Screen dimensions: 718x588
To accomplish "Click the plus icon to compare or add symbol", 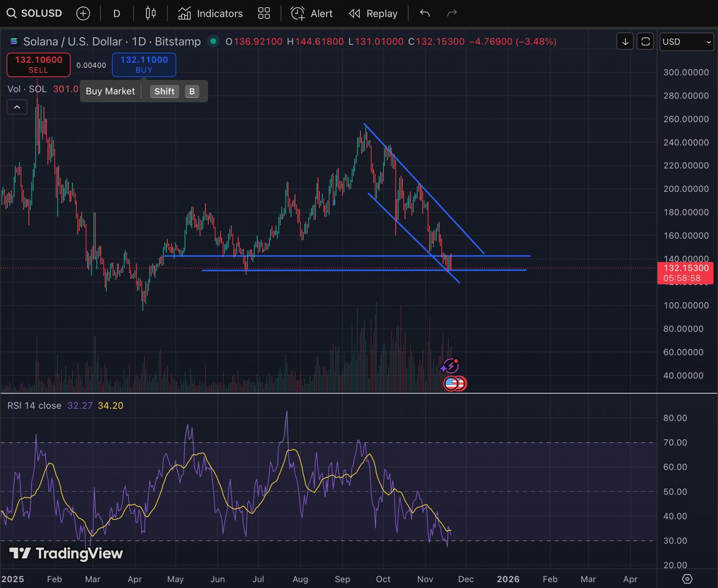I will tap(83, 13).
